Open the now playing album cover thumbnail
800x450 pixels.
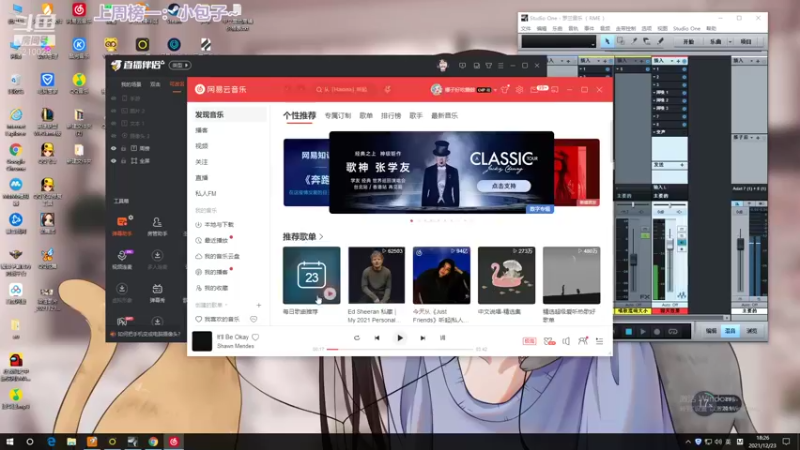202,341
